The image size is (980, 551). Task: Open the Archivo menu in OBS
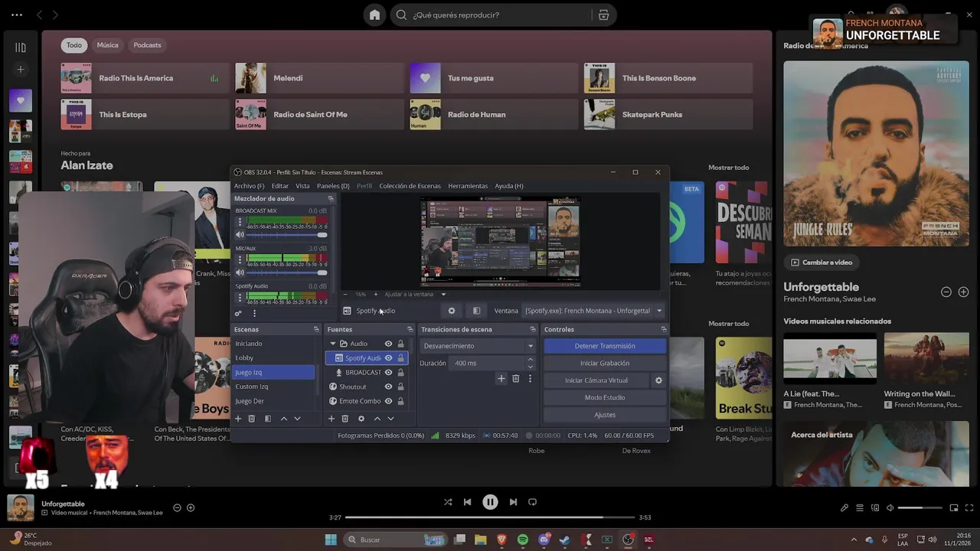[249, 186]
